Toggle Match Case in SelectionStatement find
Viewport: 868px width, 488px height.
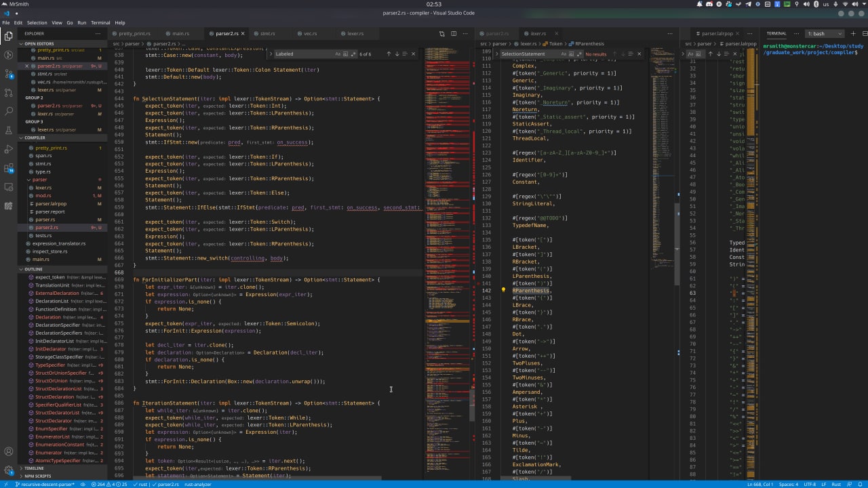click(564, 54)
